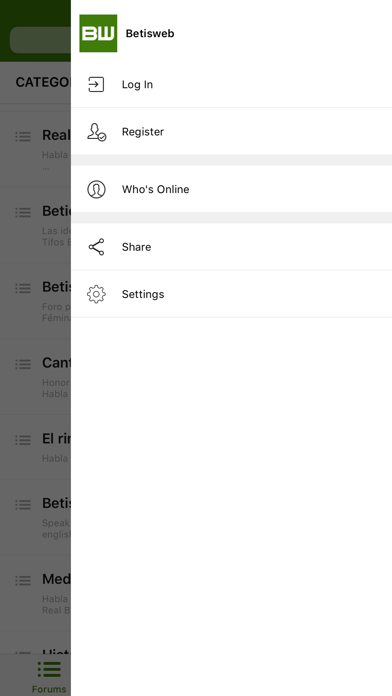This screenshot has width=392, height=696.
Task: Click the Who's Online profile icon
Action: point(96,190)
